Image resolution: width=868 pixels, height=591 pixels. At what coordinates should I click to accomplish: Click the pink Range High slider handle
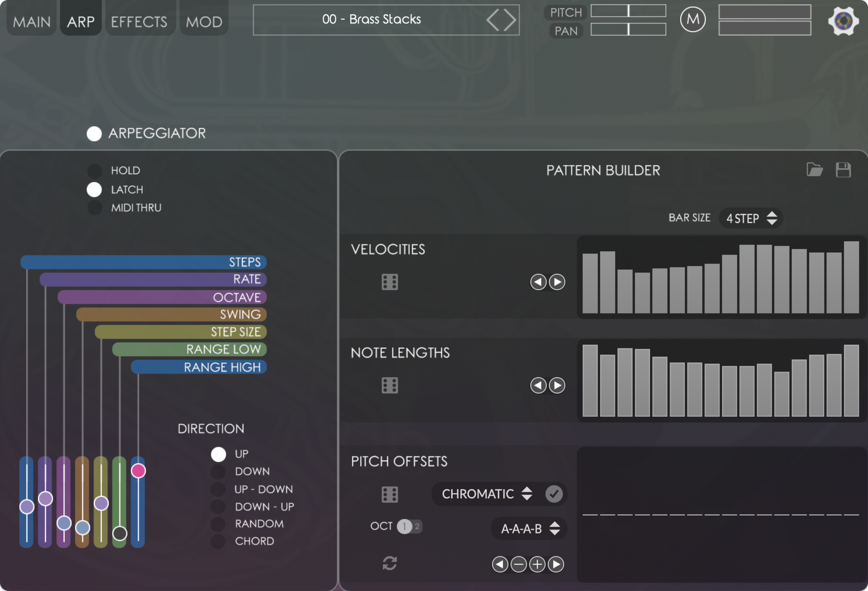click(x=138, y=470)
